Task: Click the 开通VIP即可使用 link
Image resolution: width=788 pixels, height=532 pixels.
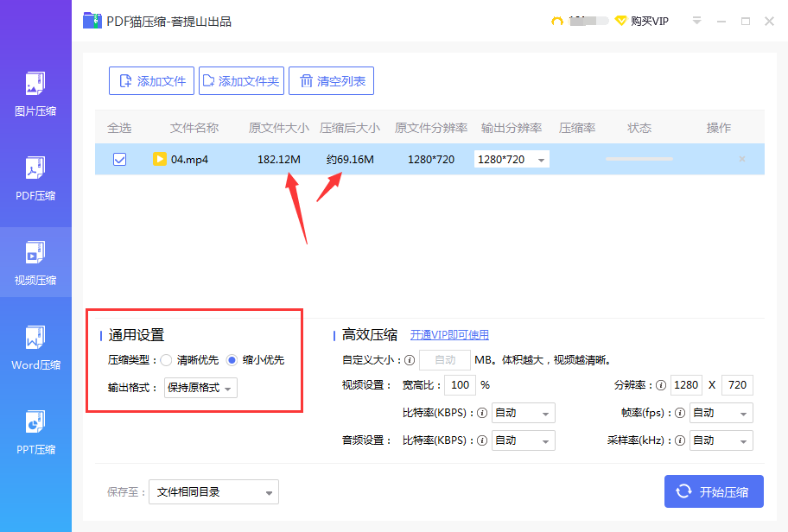Action: point(449,334)
